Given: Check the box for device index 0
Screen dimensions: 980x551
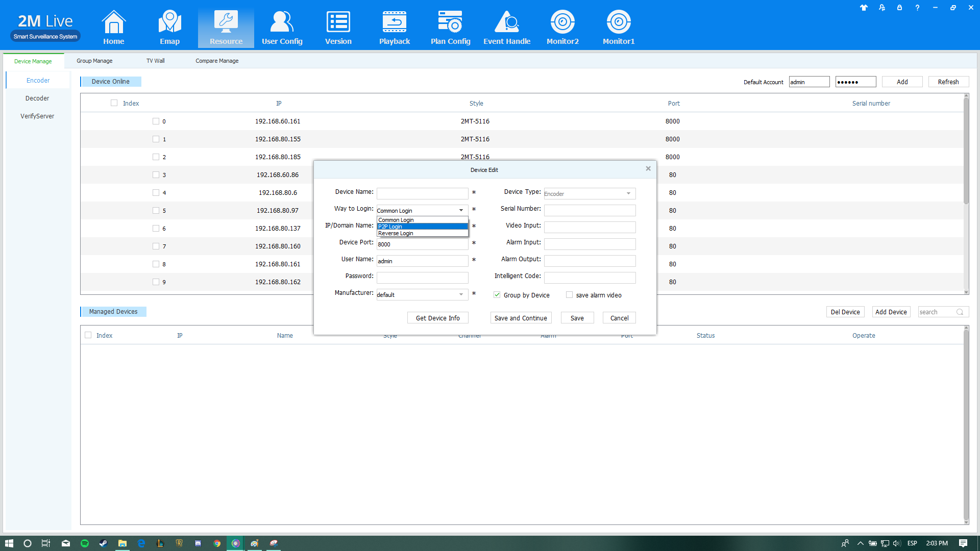Looking at the screenshot, I should point(156,121).
